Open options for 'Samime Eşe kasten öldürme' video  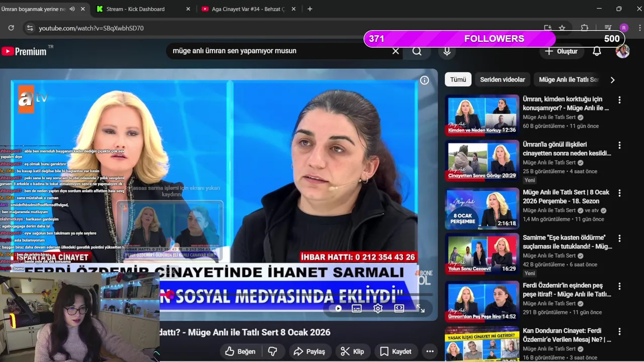pyautogui.click(x=619, y=238)
